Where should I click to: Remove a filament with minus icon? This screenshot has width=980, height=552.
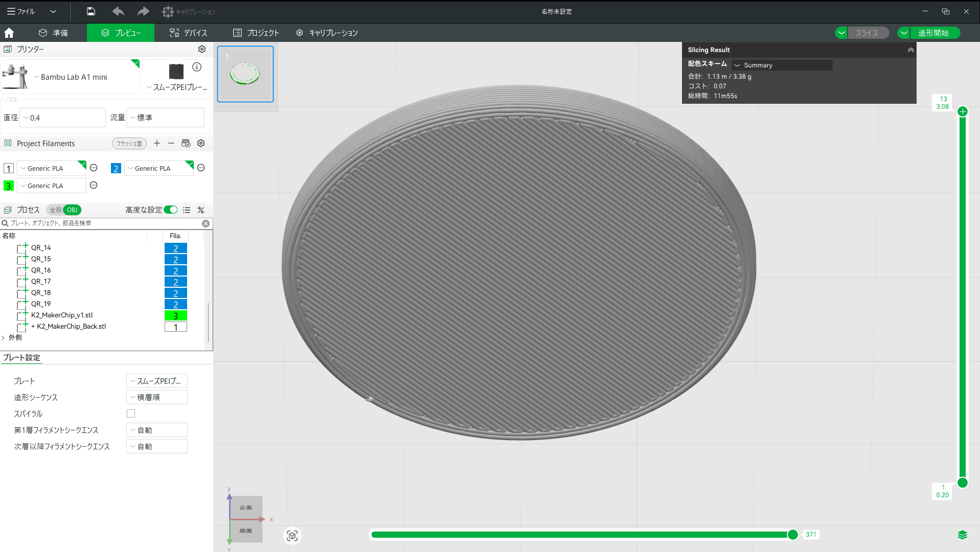tap(171, 143)
